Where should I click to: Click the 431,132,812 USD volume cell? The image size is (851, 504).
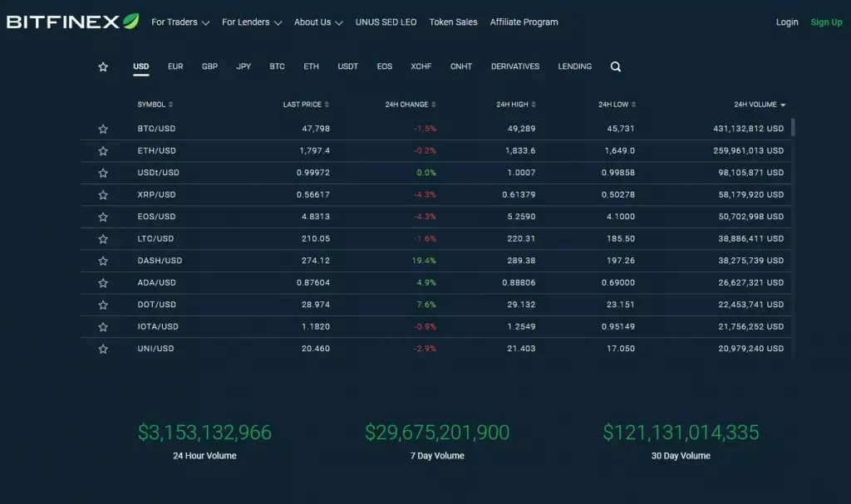pyautogui.click(x=749, y=129)
